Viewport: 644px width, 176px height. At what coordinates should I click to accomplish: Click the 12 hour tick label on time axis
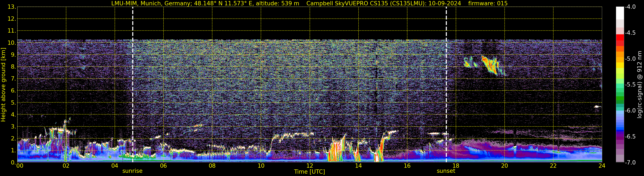click(x=310, y=166)
